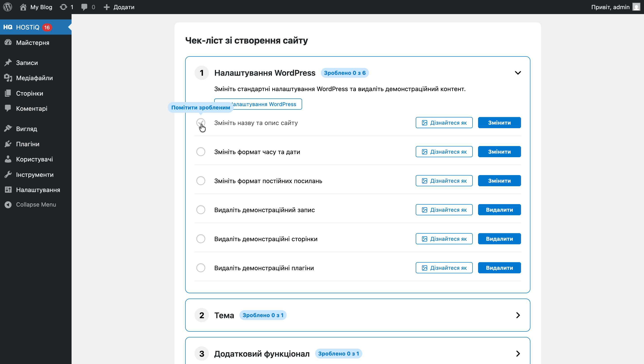Viewport: 644px width, 364px height.
Task: Check 'Видаліть демонстраційний запис'
Action: click(201, 209)
